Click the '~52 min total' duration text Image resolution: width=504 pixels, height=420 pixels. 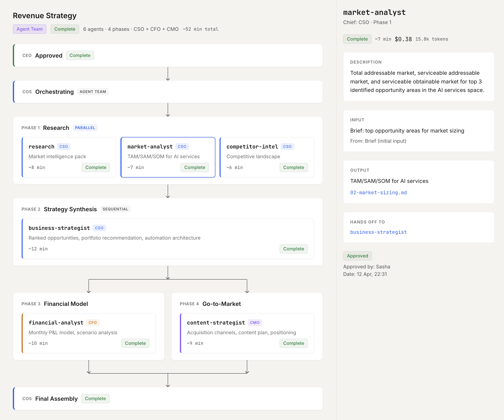pyautogui.click(x=201, y=29)
